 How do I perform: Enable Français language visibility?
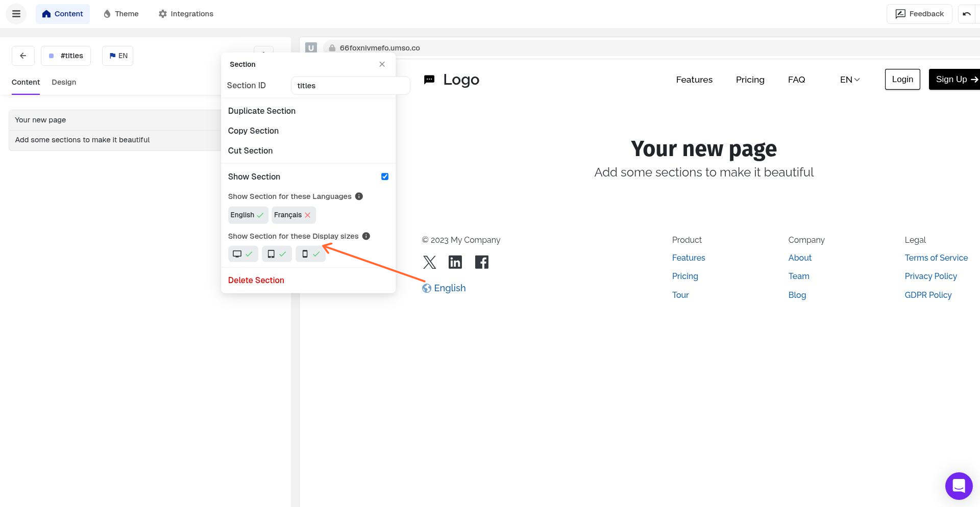click(293, 215)
